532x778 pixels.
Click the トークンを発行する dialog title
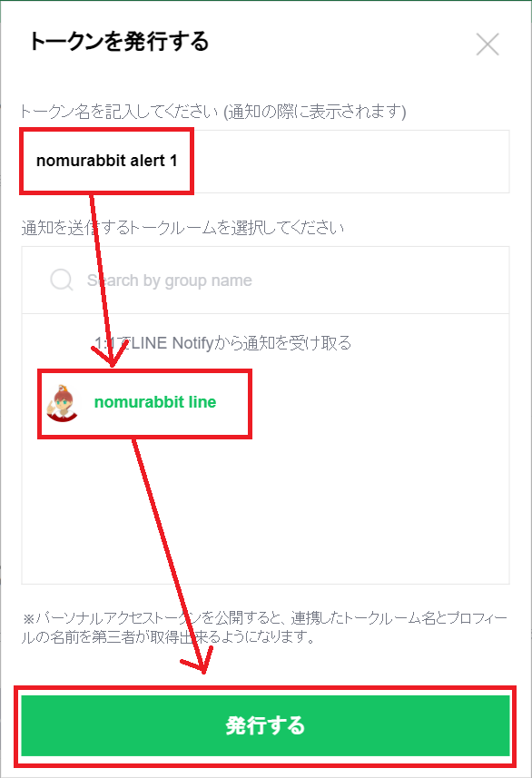(119, 42)
